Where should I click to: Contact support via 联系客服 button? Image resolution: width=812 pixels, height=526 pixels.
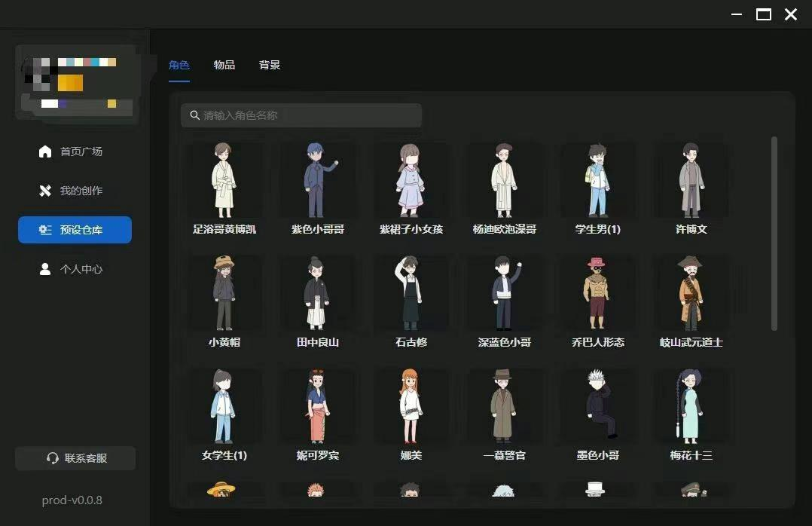tap(75, 458)
